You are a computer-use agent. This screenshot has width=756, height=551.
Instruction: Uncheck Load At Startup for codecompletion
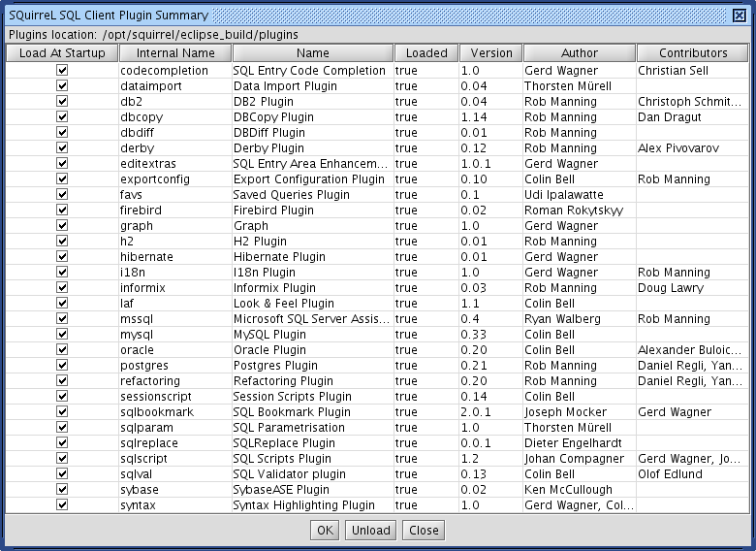point(62,71)
